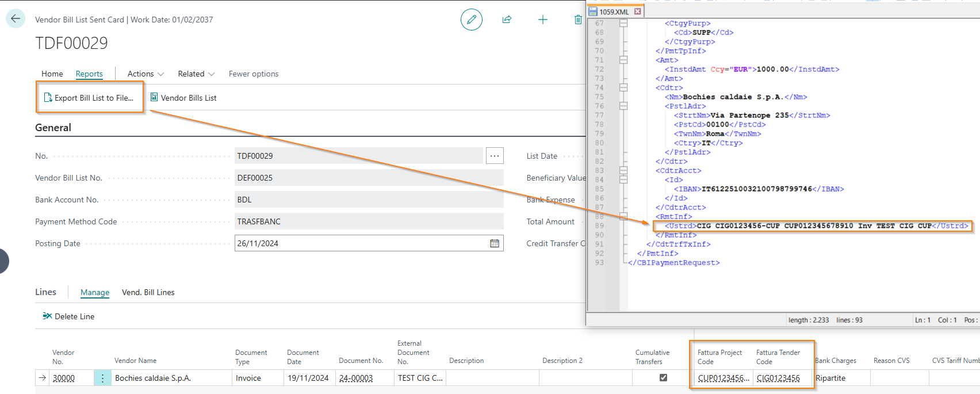980x394 pixels.
Task: Select the Vendor Name cell in the lines table
Action: point(171,378)
